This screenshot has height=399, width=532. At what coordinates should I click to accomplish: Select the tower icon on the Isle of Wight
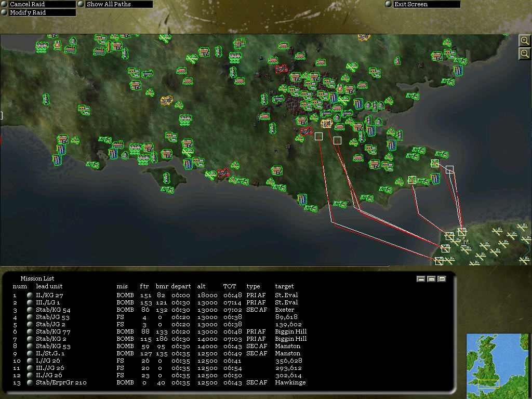coord(166,178)
